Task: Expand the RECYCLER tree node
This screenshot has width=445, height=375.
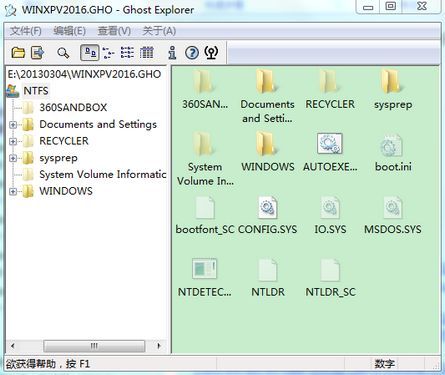Action: (13, 141)
